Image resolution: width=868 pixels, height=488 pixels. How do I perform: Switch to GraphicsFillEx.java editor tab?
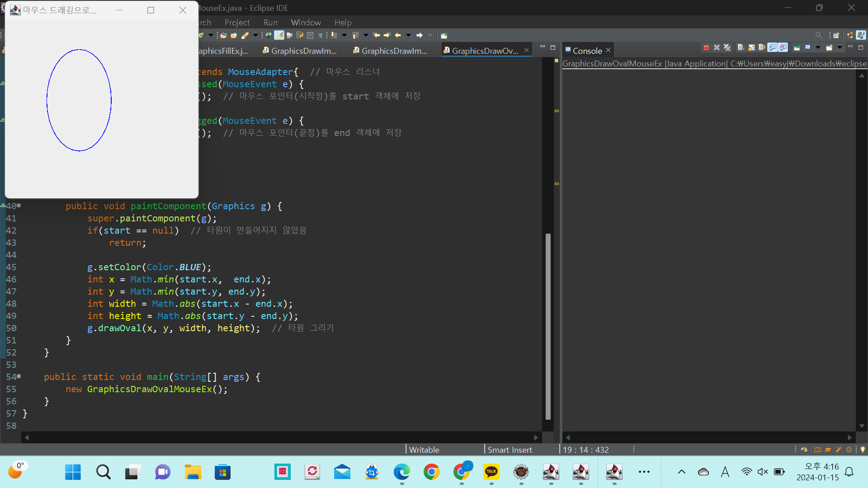tap(224, 51)
